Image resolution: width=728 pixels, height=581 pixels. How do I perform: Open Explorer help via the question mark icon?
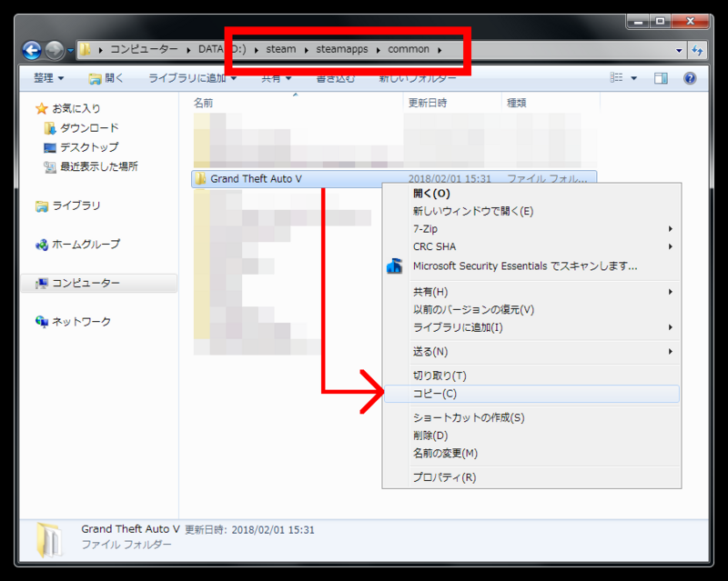pos(690,77)
